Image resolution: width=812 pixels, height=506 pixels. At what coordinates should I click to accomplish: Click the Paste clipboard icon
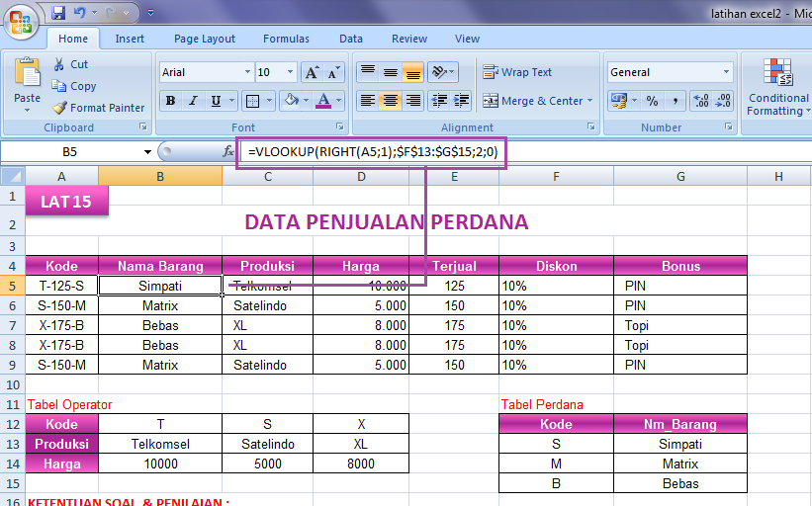coord(27,73)
